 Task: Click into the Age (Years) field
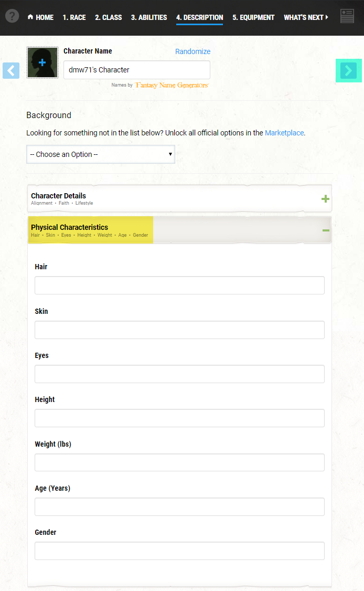click(x=179, y=506)
